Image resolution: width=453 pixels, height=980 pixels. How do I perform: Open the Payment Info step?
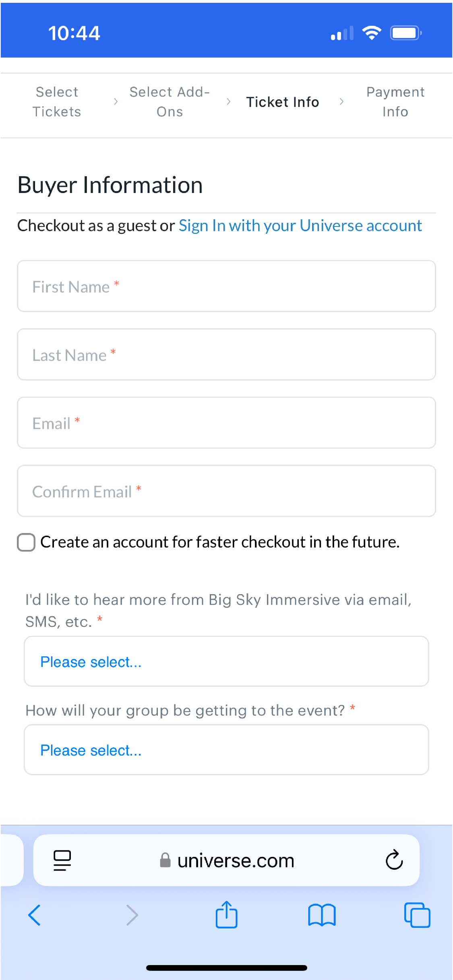click(395, 102)
